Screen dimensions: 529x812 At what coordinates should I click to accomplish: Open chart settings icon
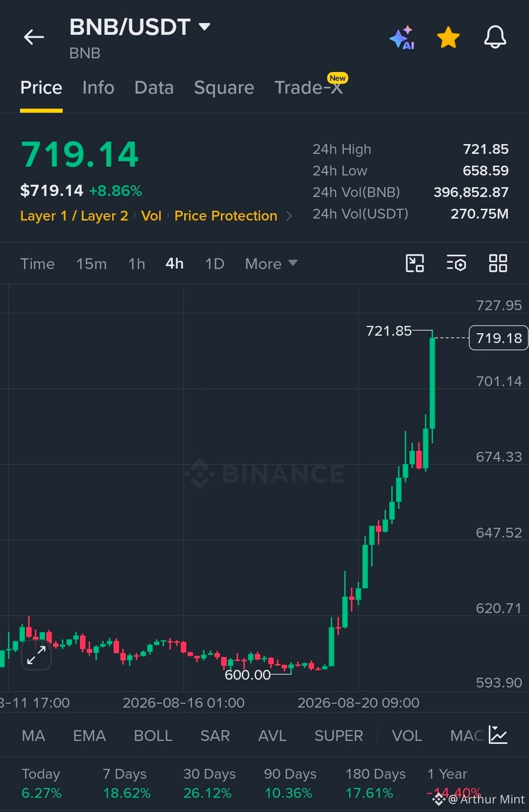pyautogui.click(x=456, y=263)
